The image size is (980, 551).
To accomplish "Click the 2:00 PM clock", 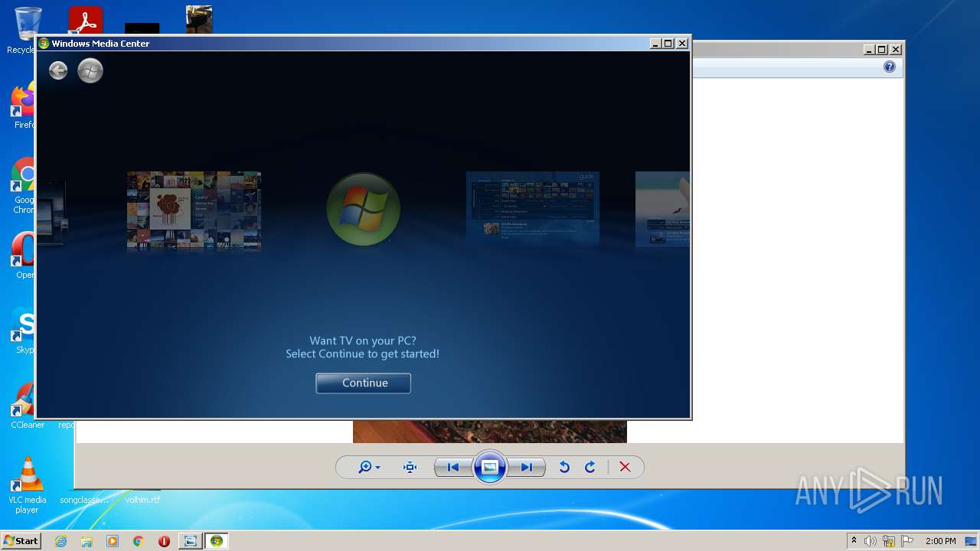I will click(940, 541).
